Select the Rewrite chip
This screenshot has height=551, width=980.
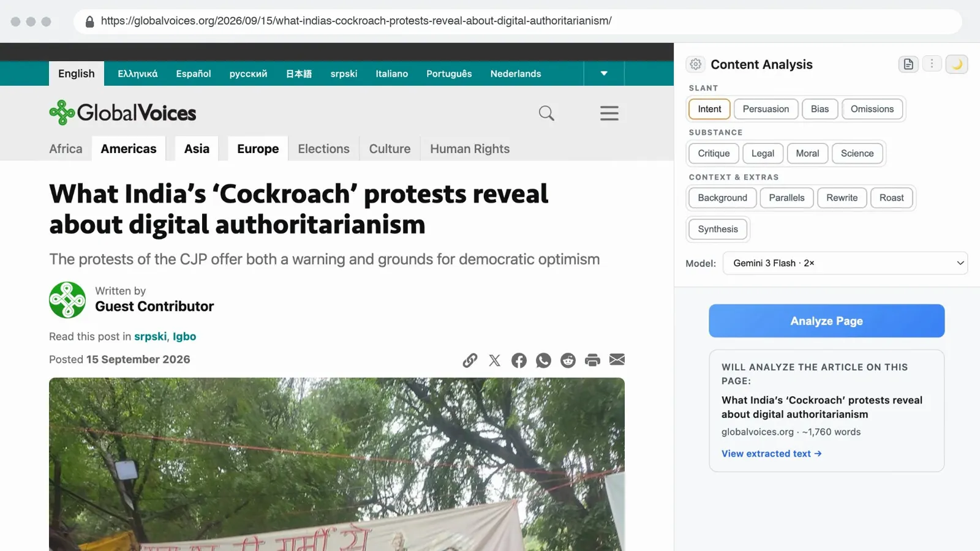tap(842, 198)
